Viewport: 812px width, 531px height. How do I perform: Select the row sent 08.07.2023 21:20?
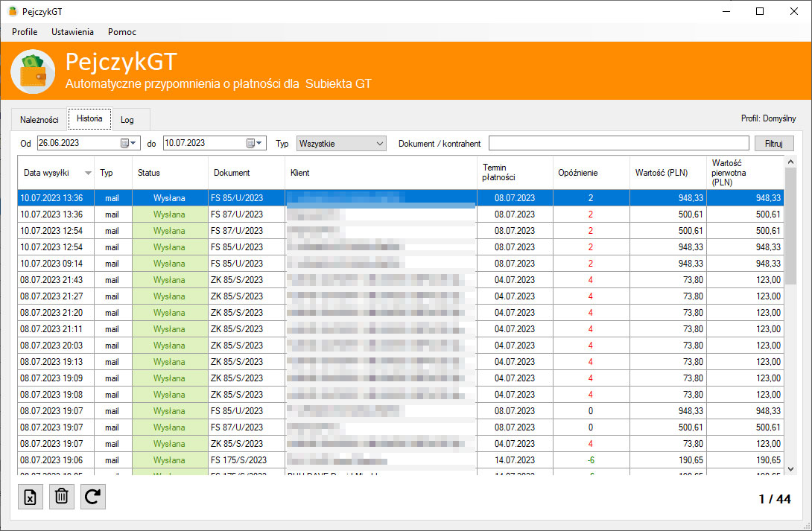(x=401, y=313)
